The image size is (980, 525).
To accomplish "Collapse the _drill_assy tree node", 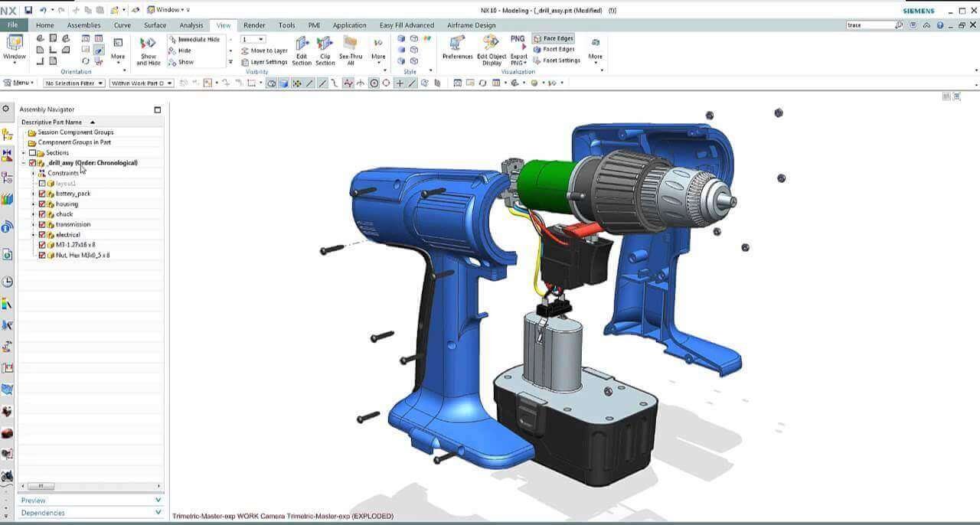I will tap(23, 163).
